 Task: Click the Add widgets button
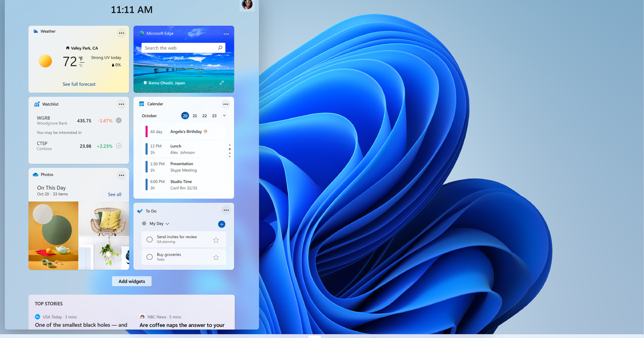(131, 281)
